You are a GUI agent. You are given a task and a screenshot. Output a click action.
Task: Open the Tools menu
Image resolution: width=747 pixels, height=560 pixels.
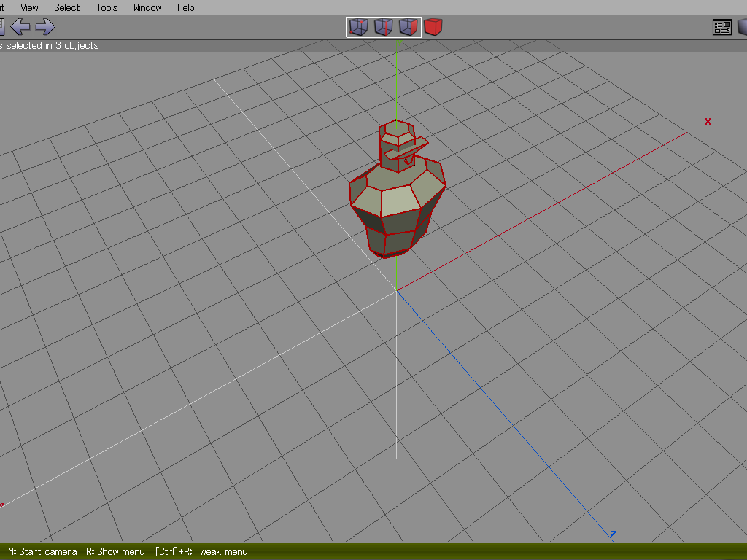[x=107, y=7]
